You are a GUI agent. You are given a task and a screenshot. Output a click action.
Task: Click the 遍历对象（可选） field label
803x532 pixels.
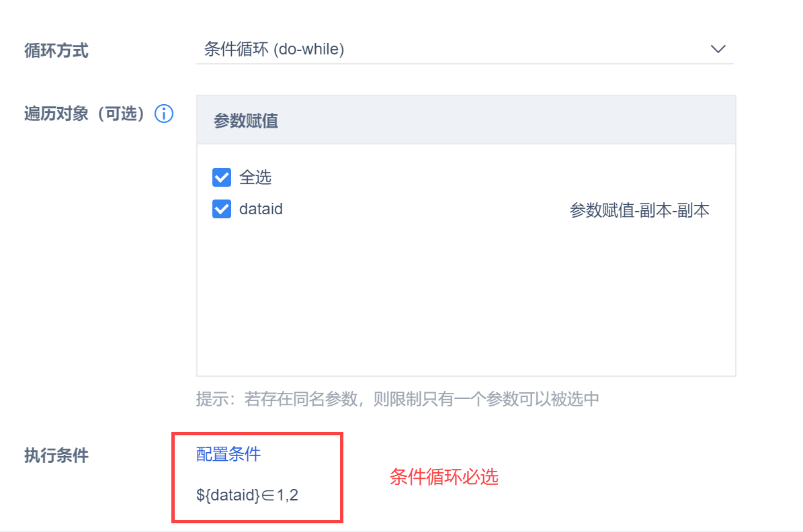pyautogui.click(x=85, y=114)
